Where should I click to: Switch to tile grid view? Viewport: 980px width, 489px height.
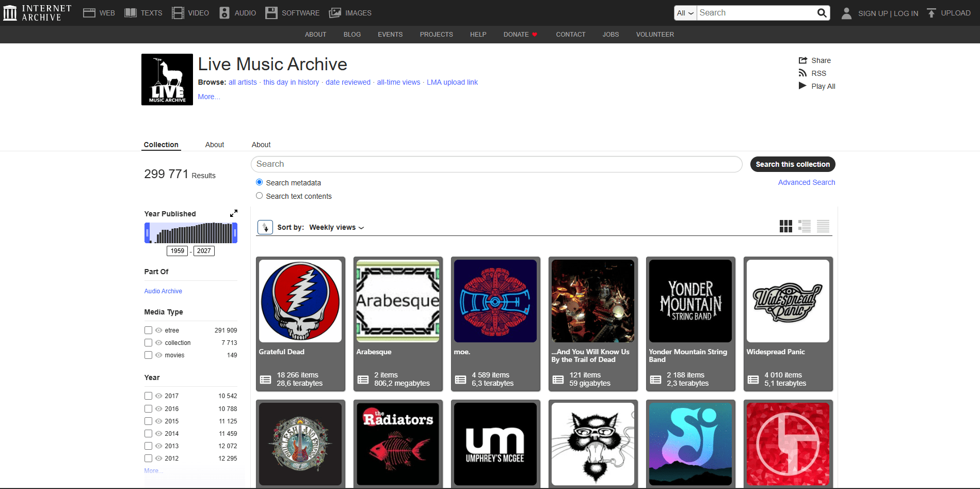pyautogui.click(x=786, y=226)
